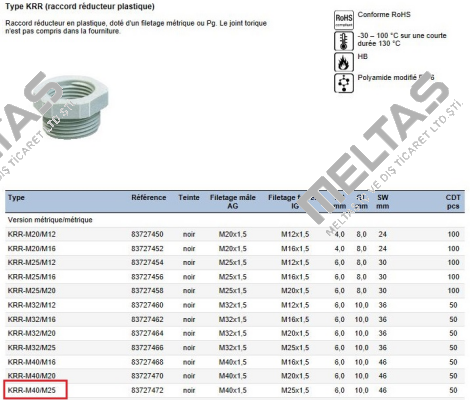Select the highlighted KRR-M40/M25 type cell
Viewport: 470px width, 400px height.
point(35,390)
